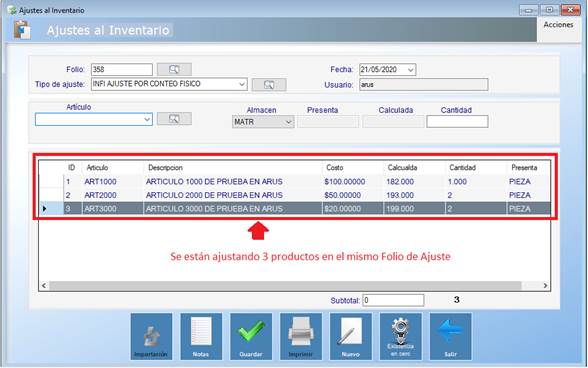The image size is (588, 368).
Task: Click the 1.000 quantity cell
Action: [476, 182]
